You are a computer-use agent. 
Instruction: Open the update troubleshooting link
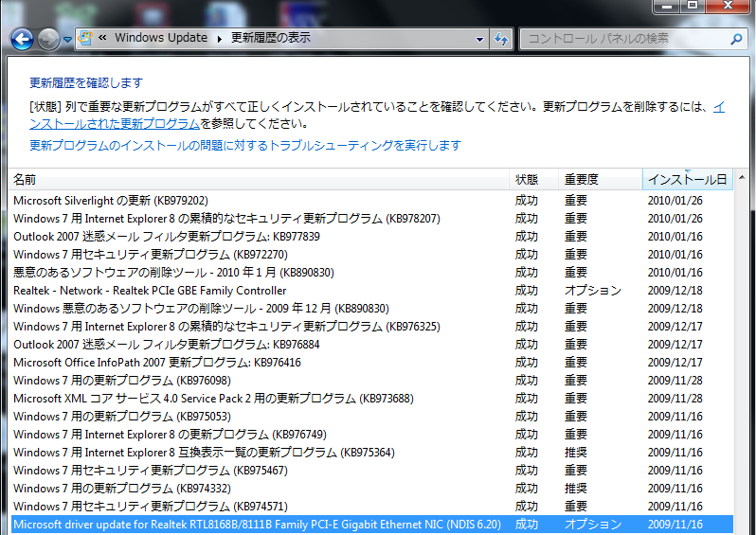pyautogui.click(x=245, y=145)
